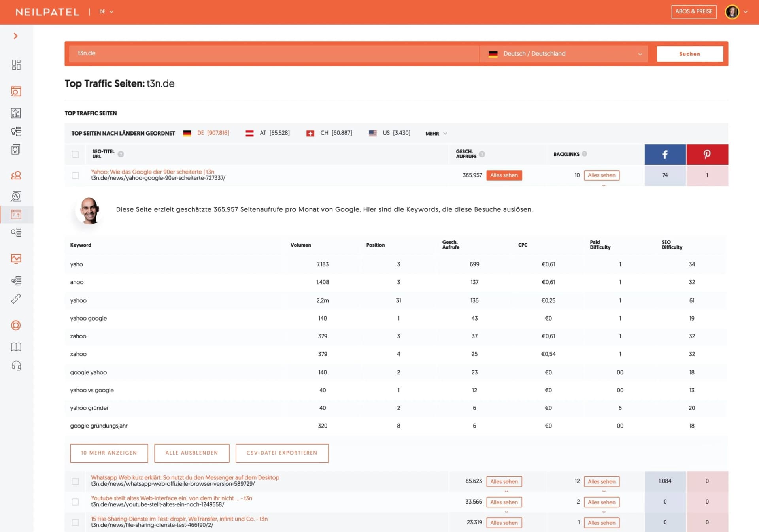Open the backlinks tool in sidebar
759x532 pixels.
pos(16,298)
